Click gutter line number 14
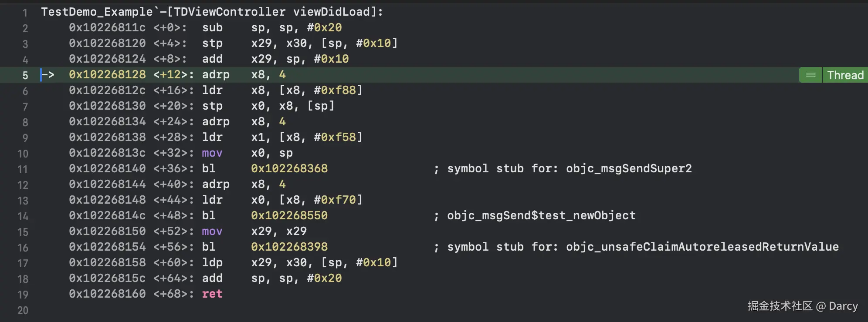 (x=23, y=217)
